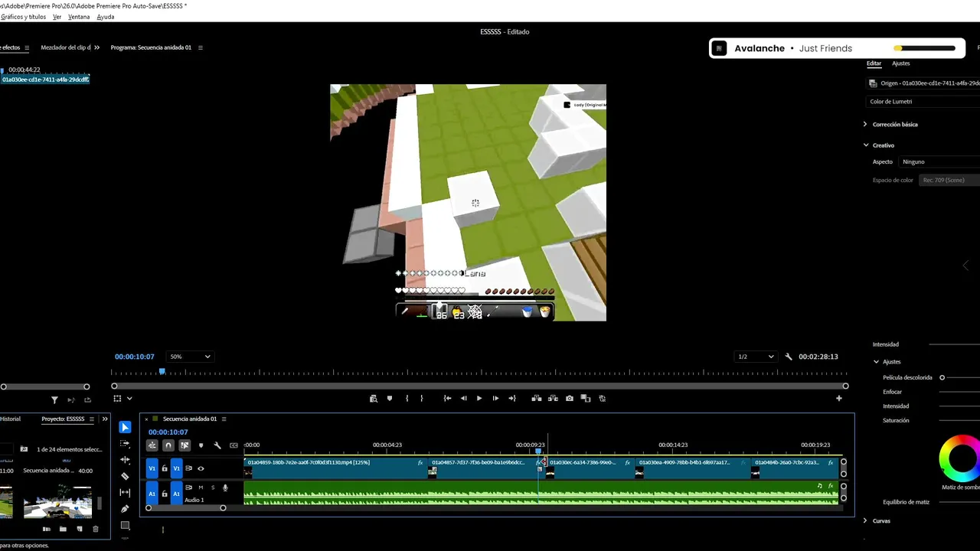
Task: Open Program monitor settings wrench
Action: 789,357
